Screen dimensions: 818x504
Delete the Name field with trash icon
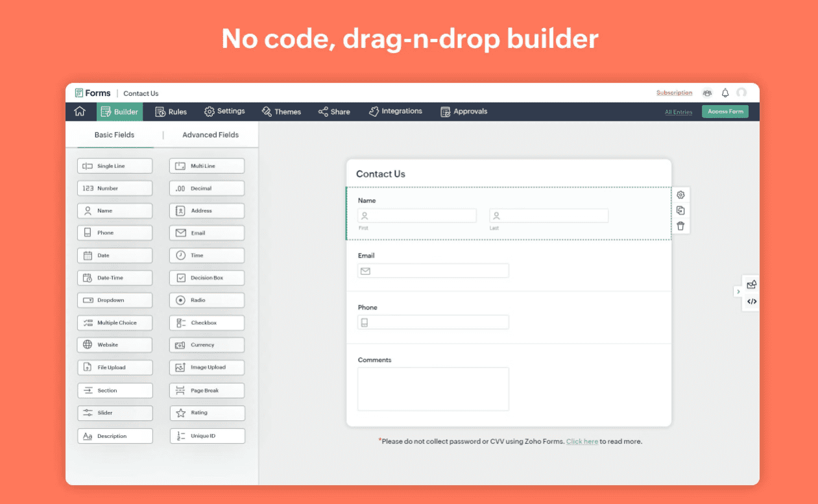coord(680,226)
